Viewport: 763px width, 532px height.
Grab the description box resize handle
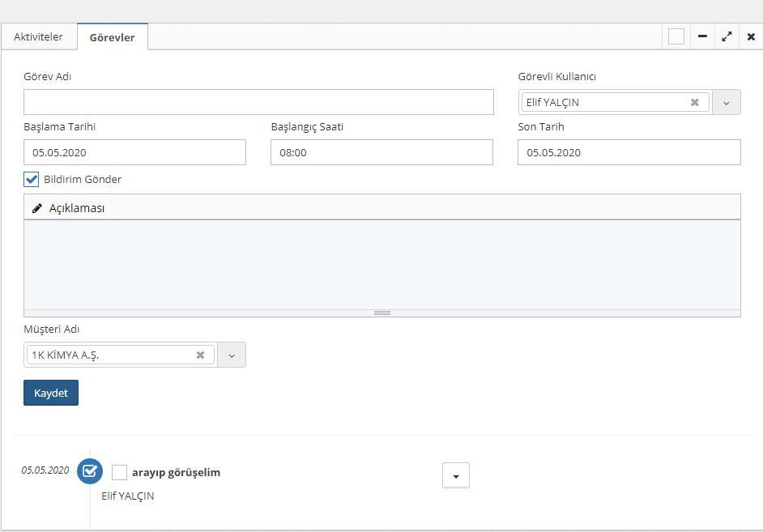coord(382,313)
